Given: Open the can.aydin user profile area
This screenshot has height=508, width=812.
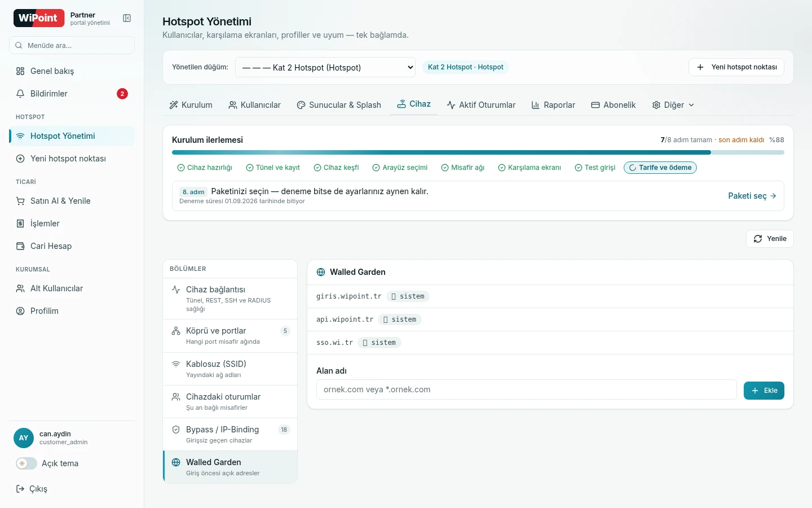Looking at the screenshot, I should tap(72, 438).
